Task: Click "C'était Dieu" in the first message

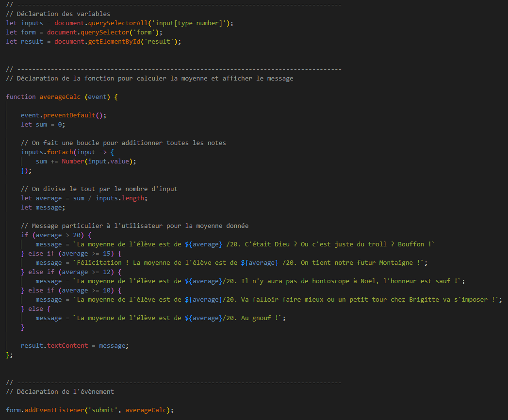Action: 267,244
